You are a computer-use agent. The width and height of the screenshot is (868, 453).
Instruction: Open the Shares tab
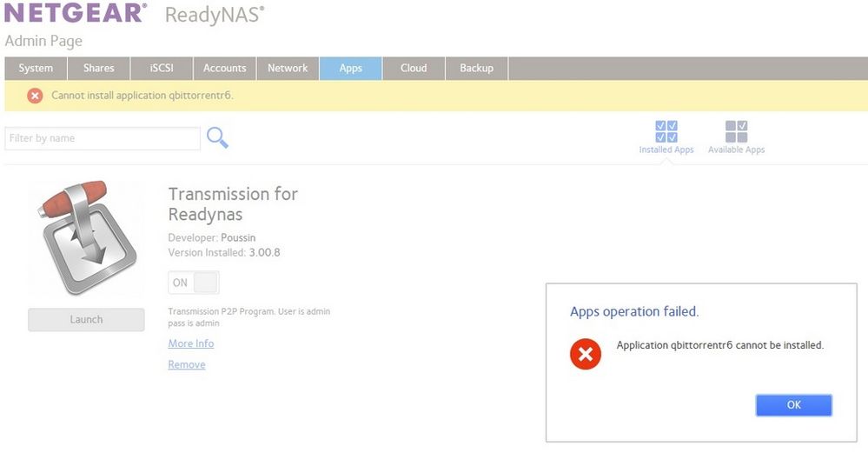tap(98, 68)
